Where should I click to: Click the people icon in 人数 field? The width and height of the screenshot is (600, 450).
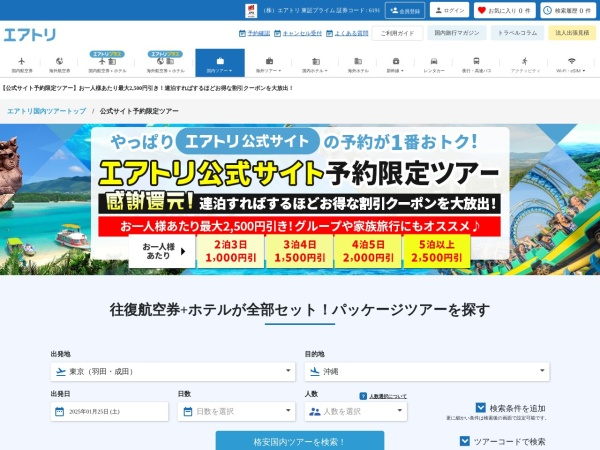click(x=315, y=412)
